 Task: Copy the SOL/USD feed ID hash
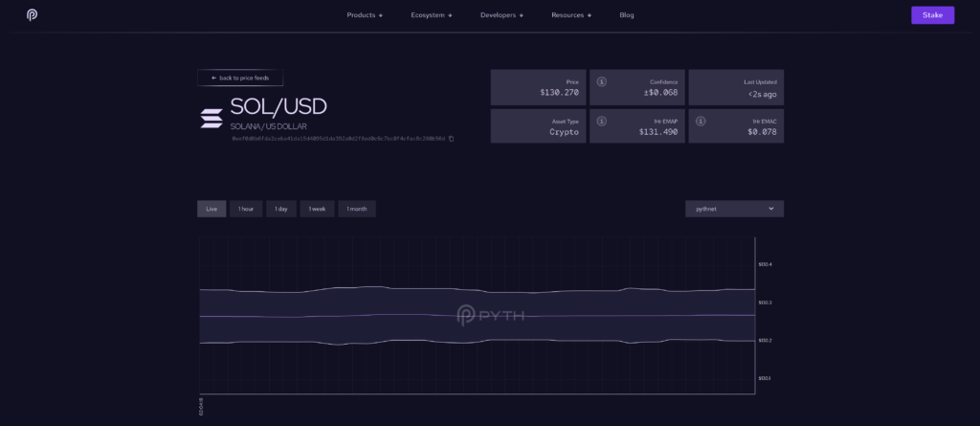point(452,138)
